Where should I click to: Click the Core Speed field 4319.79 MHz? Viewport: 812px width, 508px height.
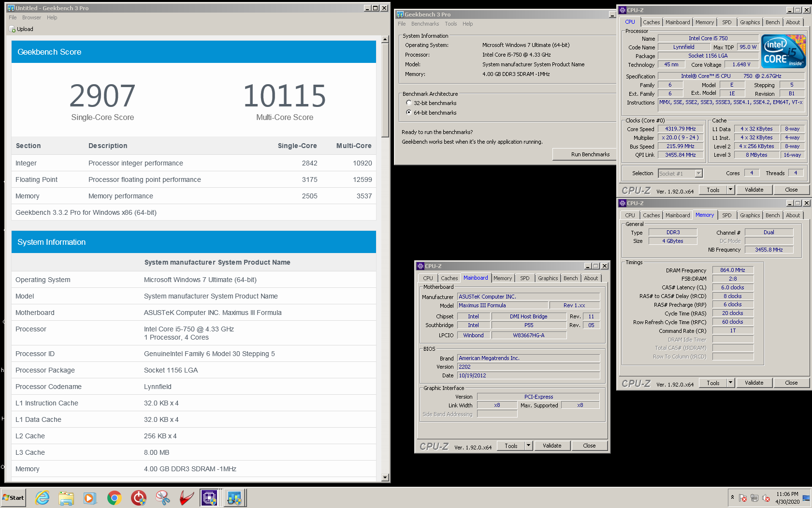tap(680, 129)
